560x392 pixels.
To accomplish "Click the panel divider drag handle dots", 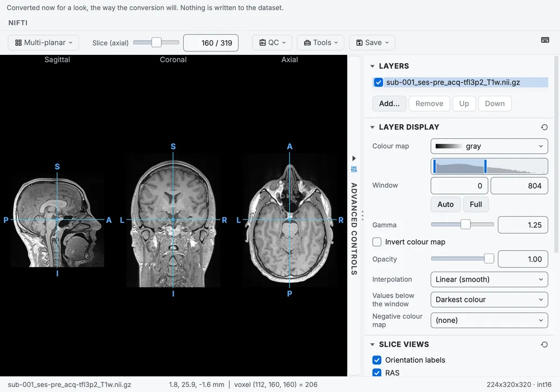I will pyautogui.click(x=362, y=215).
